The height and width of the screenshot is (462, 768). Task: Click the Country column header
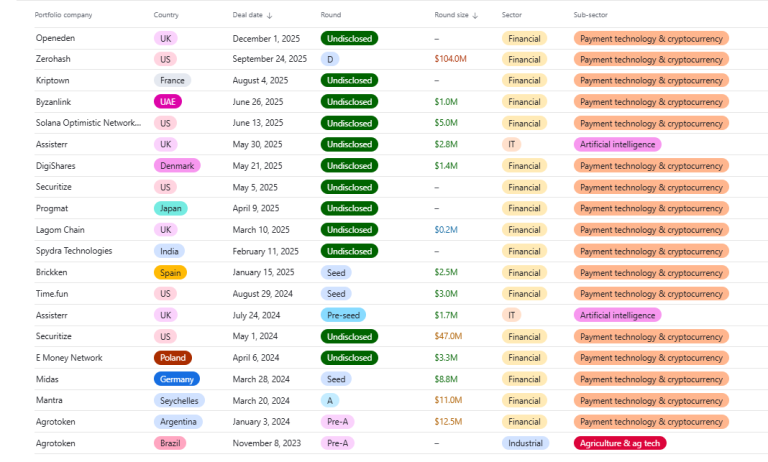(x=167, y=15)
